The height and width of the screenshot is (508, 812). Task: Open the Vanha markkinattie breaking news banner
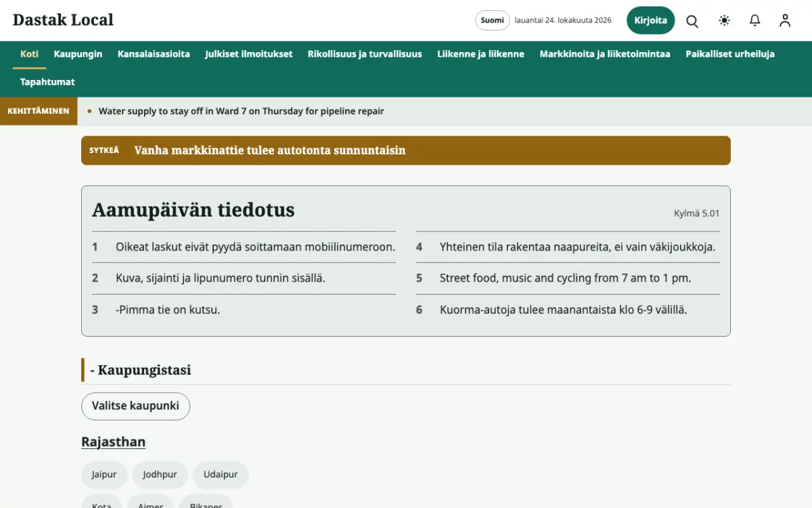pos(406,150)
